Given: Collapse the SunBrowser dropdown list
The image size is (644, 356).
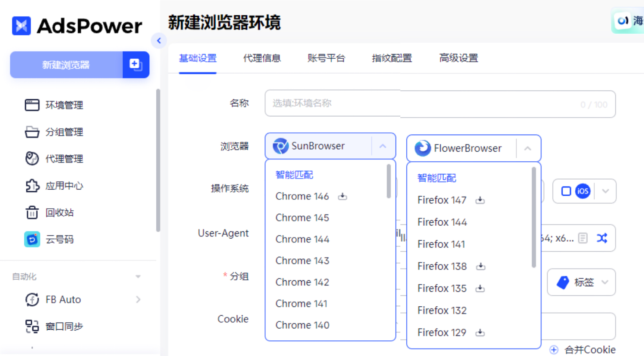Looking at the screenshot, I should pos(383,146).
